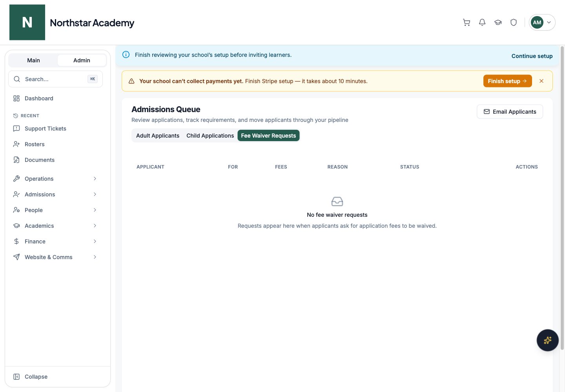Viewport: 565px width, 392px height.
Task: Dismiss the Stripe payments warning banner
Action: [541, 81]
